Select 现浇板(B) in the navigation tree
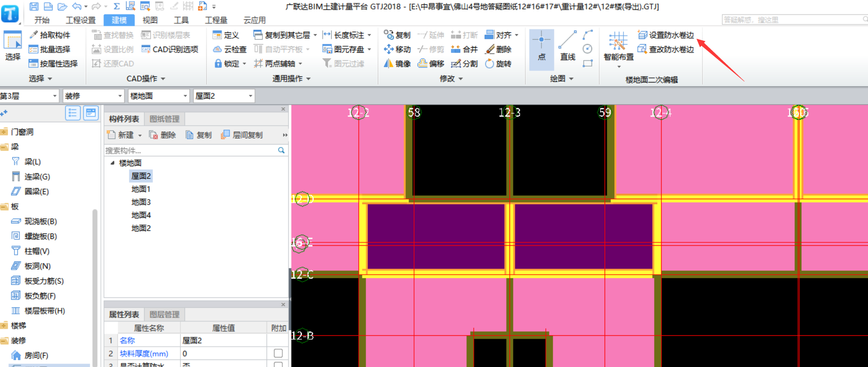The height and width of the screenshot is (367, 868). click(x=34, y=221)
